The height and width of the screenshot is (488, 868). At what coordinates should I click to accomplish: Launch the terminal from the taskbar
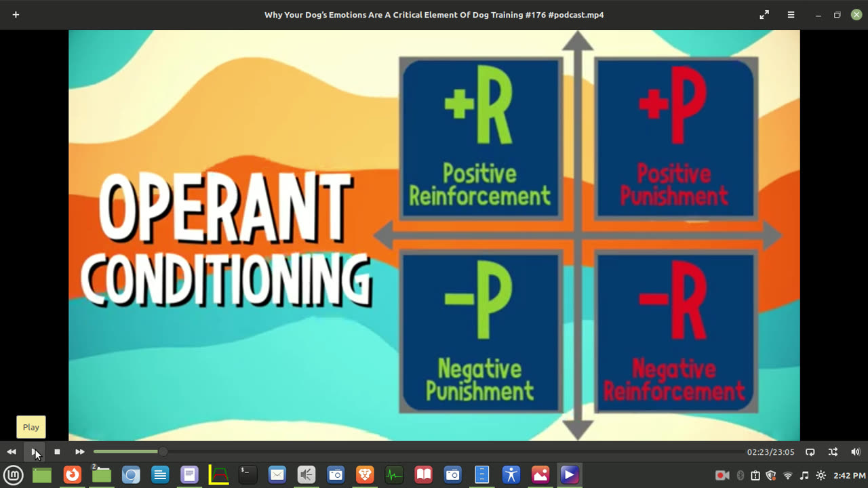click(248, 475)
